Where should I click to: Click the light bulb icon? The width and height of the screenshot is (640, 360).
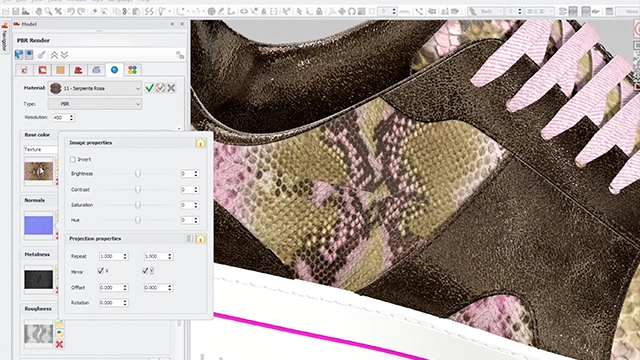[161, 11]
